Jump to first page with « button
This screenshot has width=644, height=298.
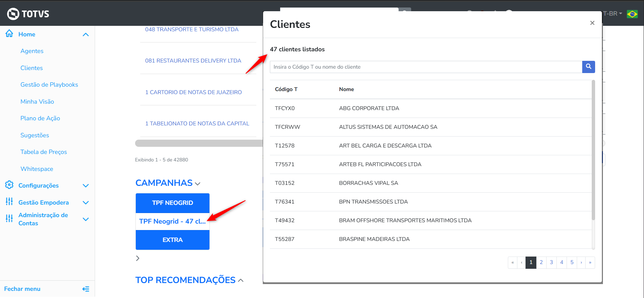coord(513,262)
